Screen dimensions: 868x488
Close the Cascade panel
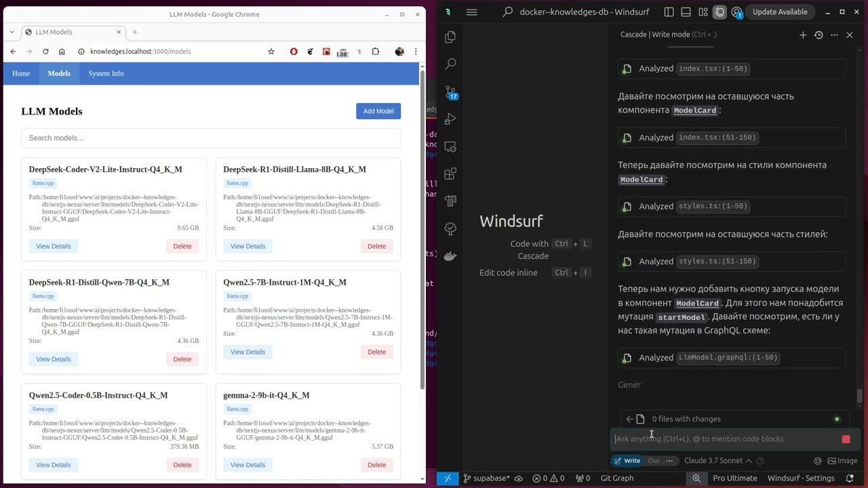pos(850,35)
